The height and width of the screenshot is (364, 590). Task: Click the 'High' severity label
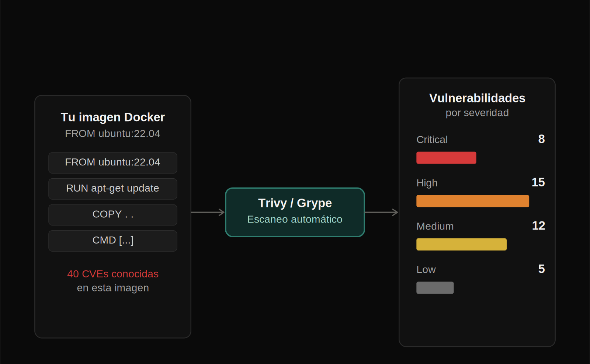pyautogui.click(x=427, y=183)
